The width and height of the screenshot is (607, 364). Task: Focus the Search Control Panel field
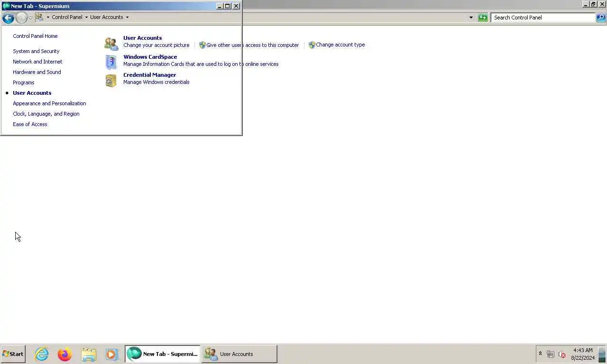click(x=543, y=18)
